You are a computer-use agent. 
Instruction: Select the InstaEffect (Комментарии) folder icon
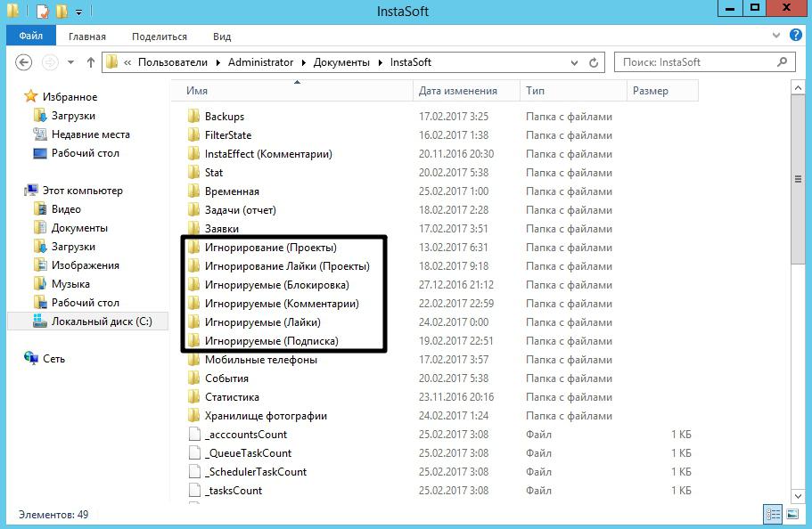coord(193,153)
